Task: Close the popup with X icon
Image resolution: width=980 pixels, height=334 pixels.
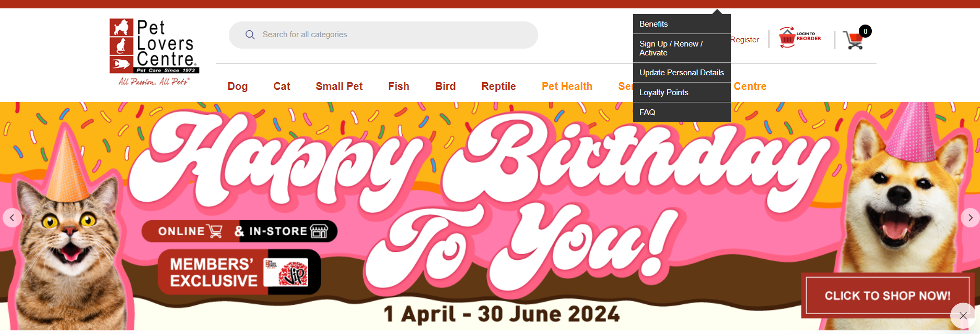Action: click(x=963, y=316)
